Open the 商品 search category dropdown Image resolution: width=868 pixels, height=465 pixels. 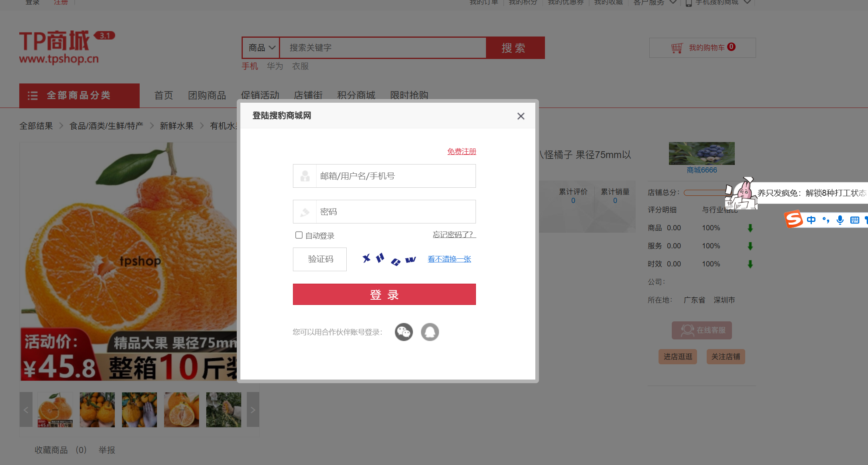pyautogui.click(x=260, y=47)
